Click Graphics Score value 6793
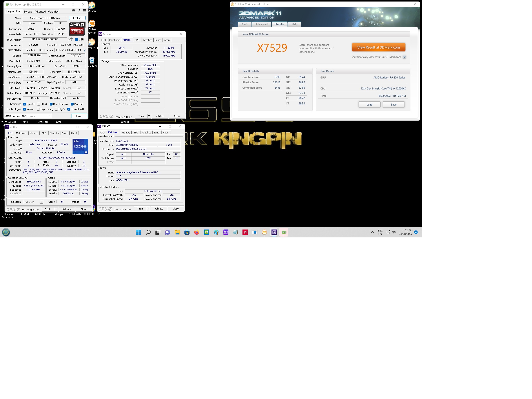This screenshot has width=532, height=399. [x=277, y=77]
